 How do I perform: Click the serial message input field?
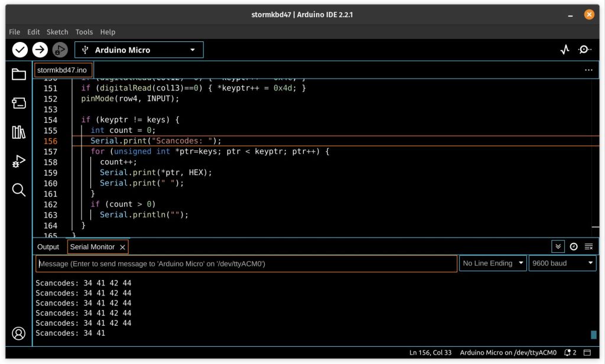point(246,264)
